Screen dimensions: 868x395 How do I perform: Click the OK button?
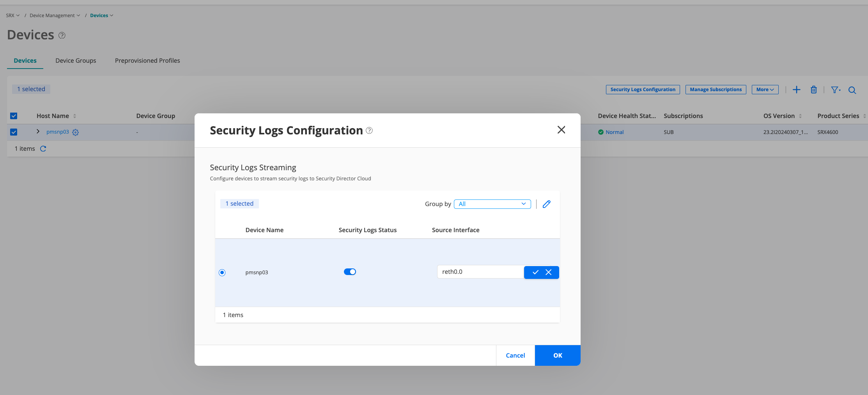click(x=557, y=355)
